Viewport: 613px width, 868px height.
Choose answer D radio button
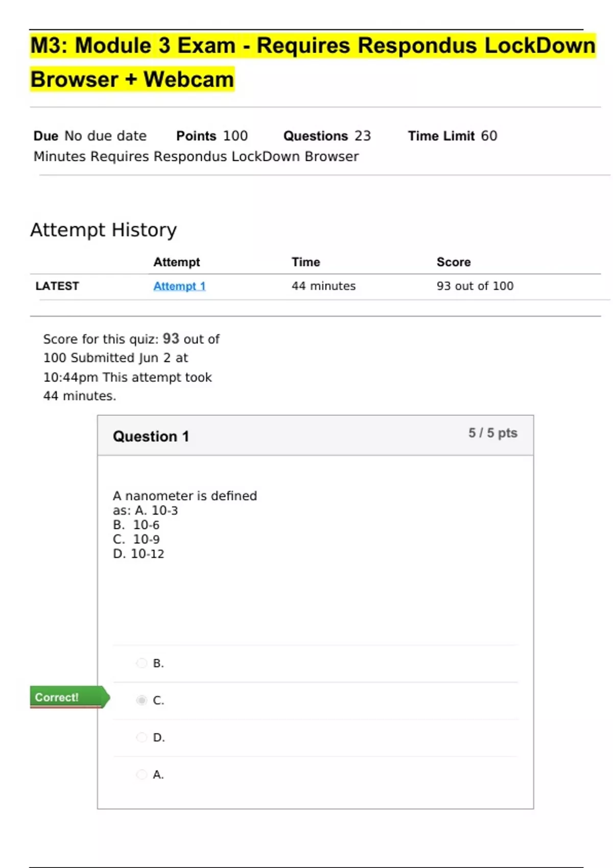click(142, 737)
